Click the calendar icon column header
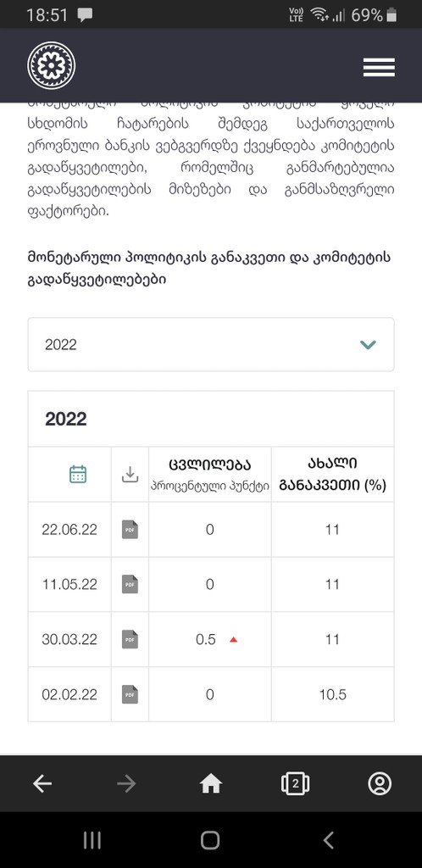 pos(78,475)
